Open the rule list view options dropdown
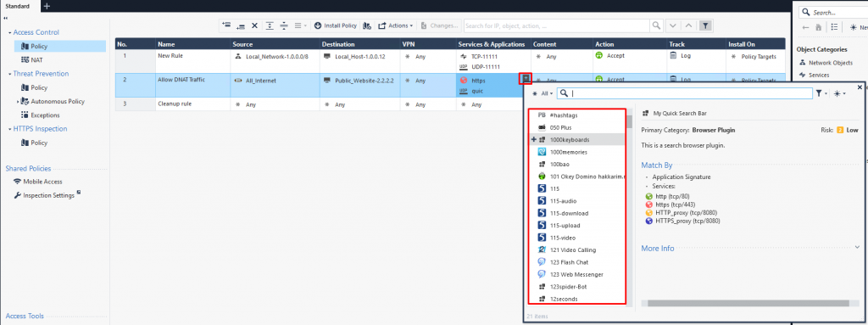The image size is (868, 325). [x=301, y=25]
